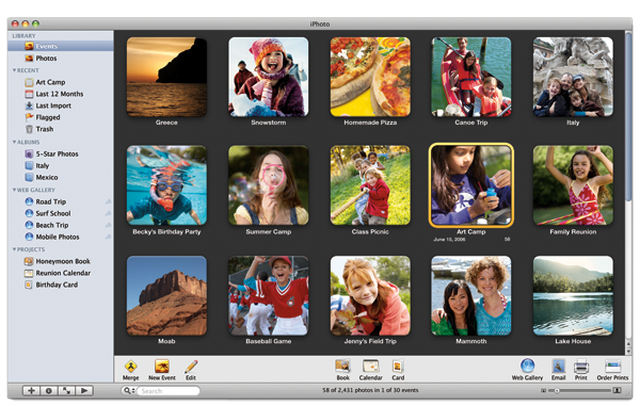Screen dimensions: 640x406
Task: Select Becky's Birthday Party event thumbnail
Action: click(x=167, y=185)
